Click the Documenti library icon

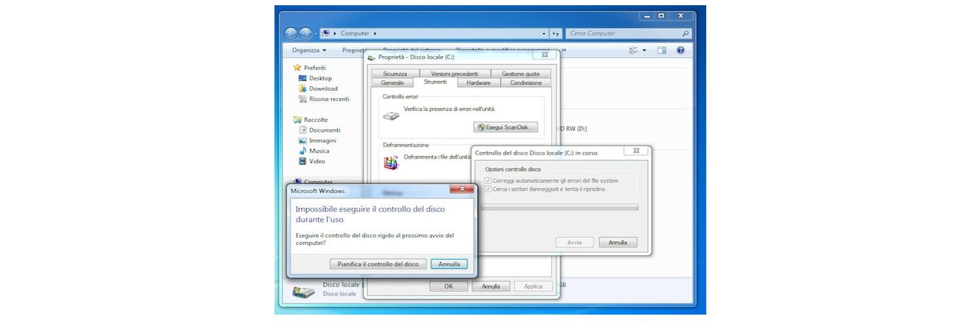pyautogui.click(x=302, y=130)
